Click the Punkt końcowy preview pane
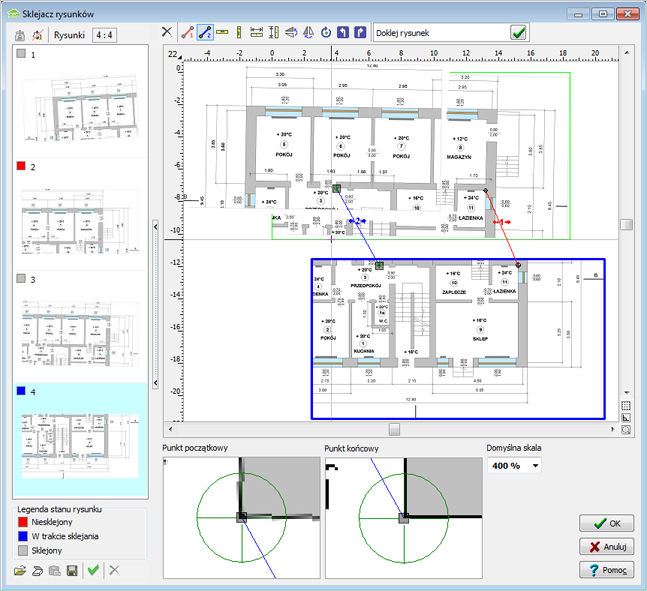Image resolution: width=647 pixels, height=591 pixels. pyautogui.click(x=404, y=518)
